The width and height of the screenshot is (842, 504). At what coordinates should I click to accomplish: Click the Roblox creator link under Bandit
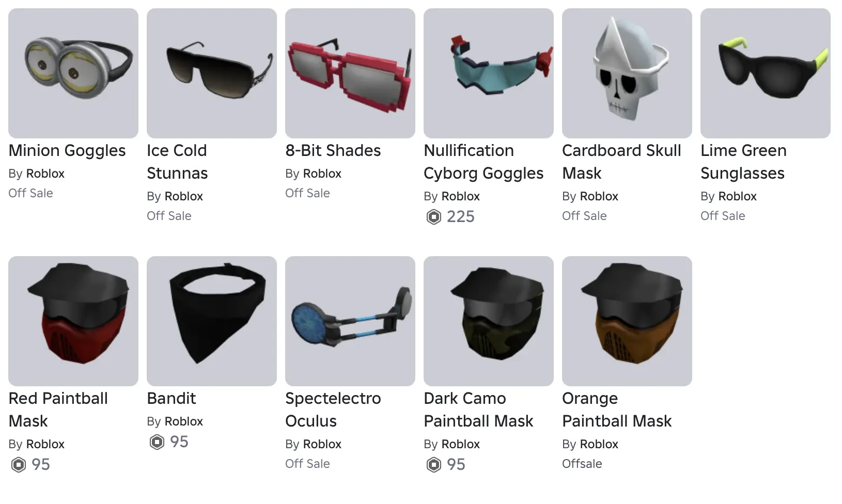(x=183, y=421)
